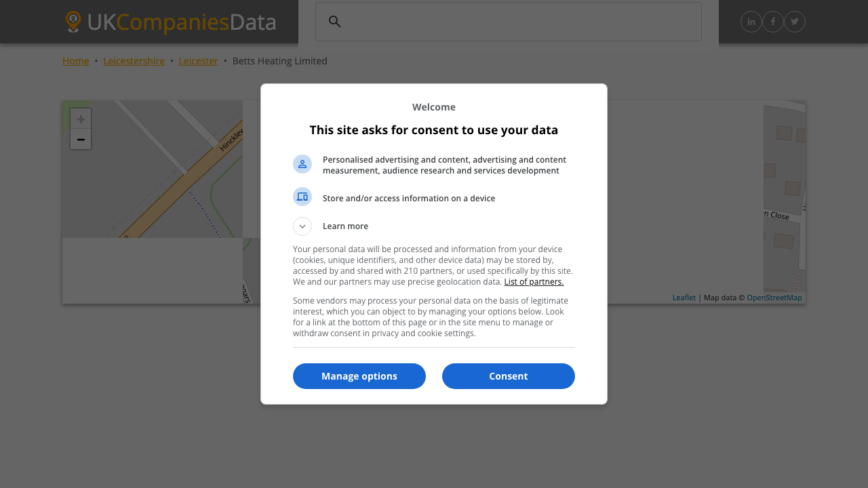Open the Leaflet attribution link
This screenshot has height=488, width=868.
[684, 298]
